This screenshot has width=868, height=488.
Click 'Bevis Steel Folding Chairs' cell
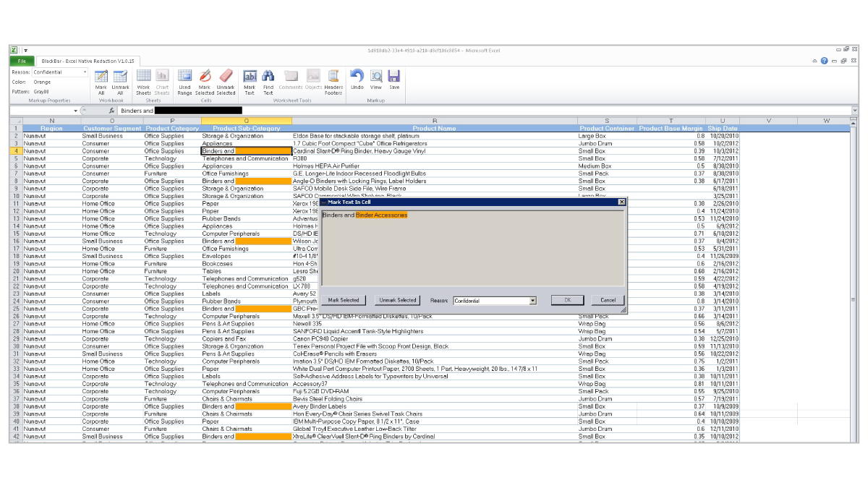[x=435, y=399]
